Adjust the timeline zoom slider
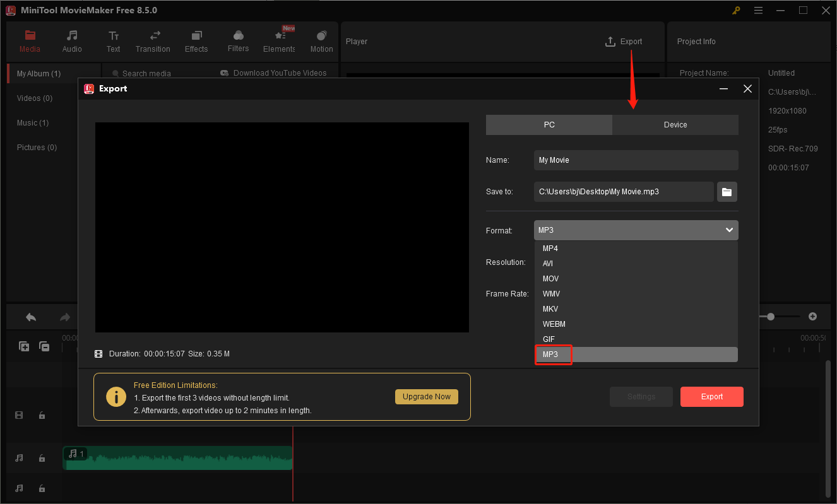The height and width of the screenshot is (504, 837). (772, 317)
